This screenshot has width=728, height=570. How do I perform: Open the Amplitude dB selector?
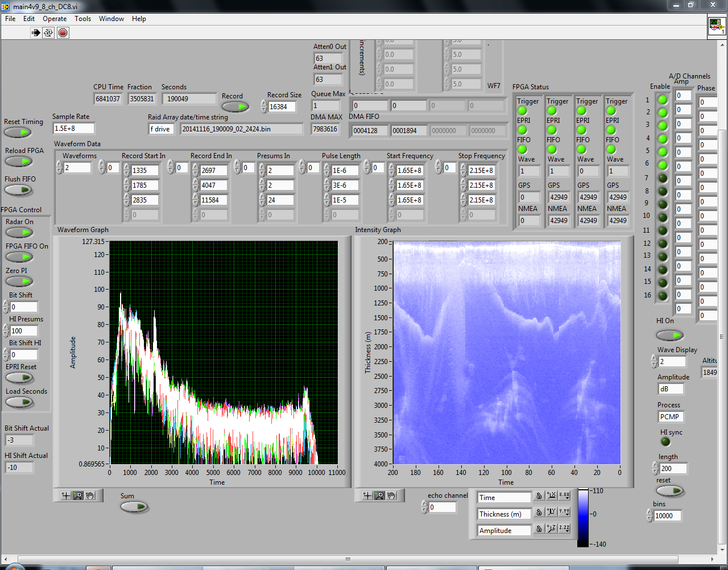coord(670,389)
